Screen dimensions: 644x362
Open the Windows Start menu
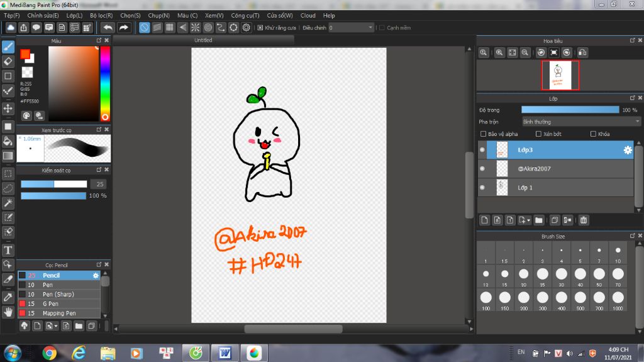coord(12,353)
